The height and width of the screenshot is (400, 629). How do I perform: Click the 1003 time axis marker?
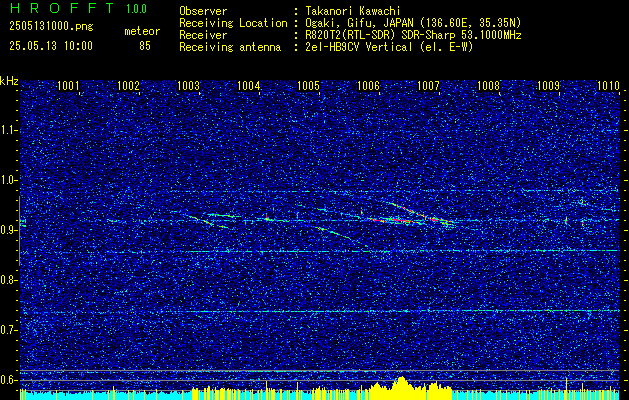pyautogui.click(x=188, y=85)
